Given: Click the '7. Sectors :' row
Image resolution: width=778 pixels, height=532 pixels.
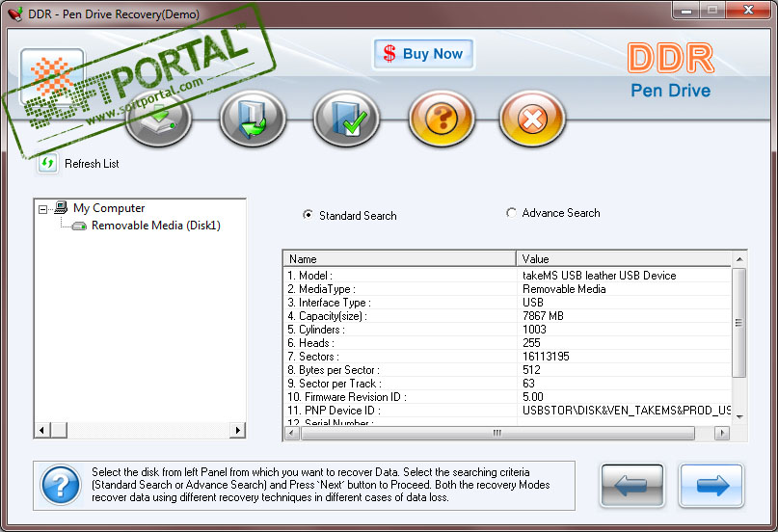Looking at the screenshot, I should [507, 357].
